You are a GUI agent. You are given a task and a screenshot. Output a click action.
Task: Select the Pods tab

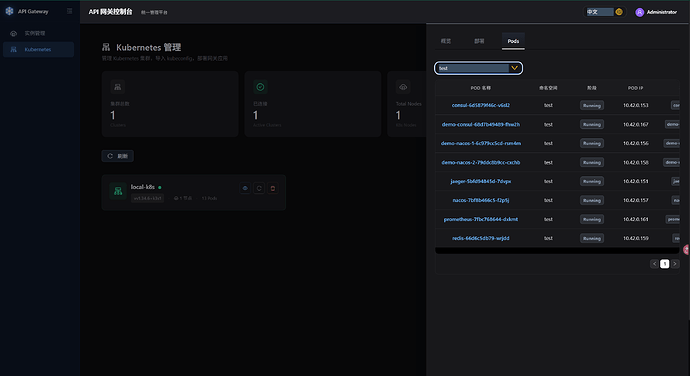tap(513, 41)
